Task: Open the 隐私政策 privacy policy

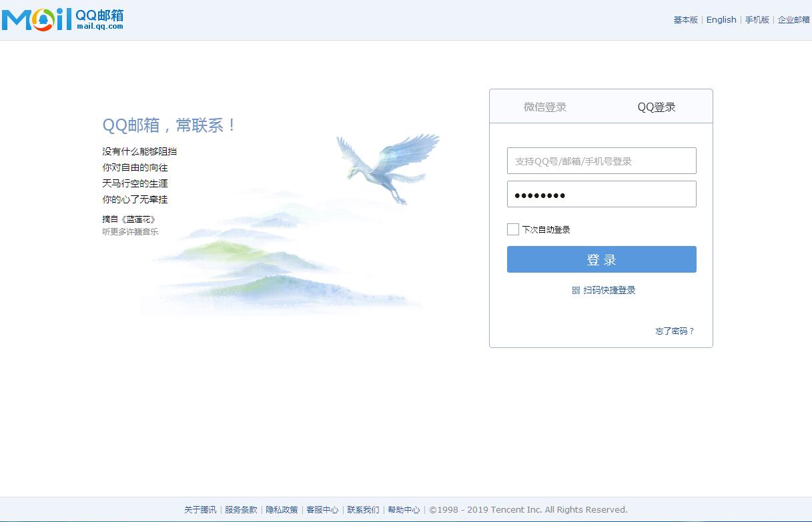Action: point(282,510)
